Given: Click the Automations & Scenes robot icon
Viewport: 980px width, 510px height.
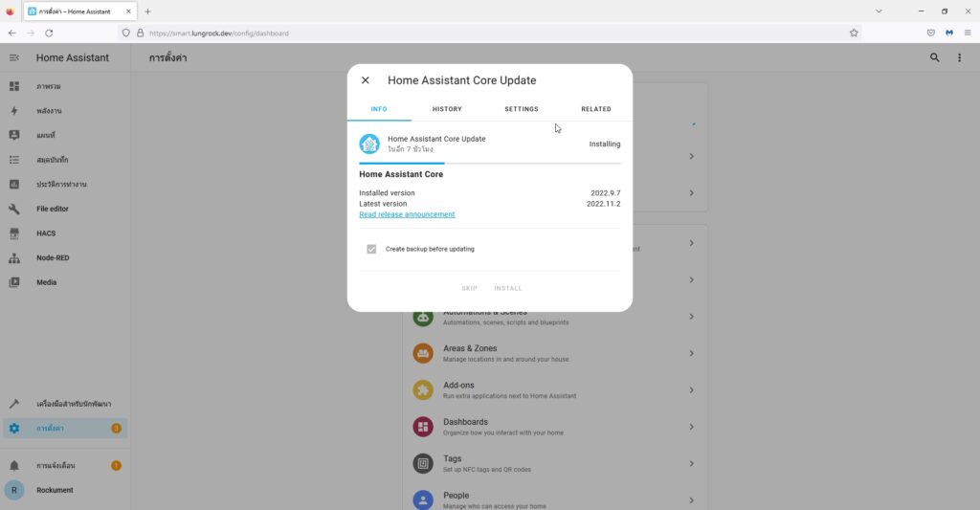Looking at the screenshot, I should click(x=423, y=317).
